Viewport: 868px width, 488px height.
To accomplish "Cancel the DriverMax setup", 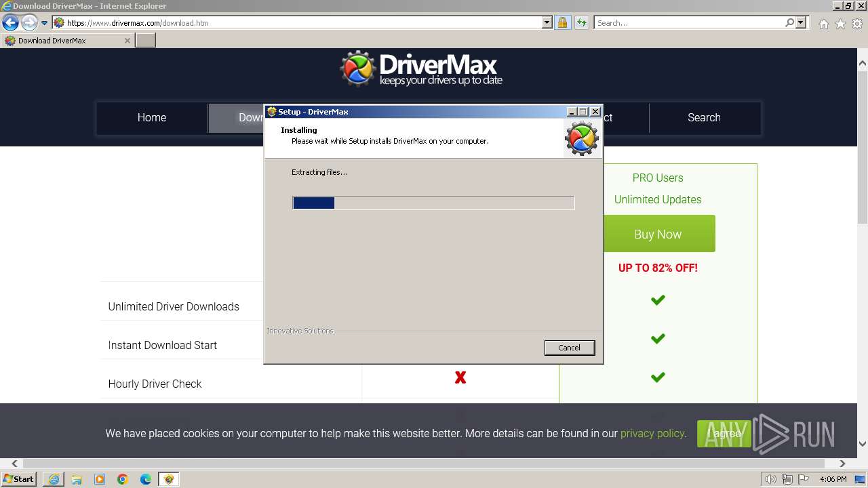I will [570, 348].
